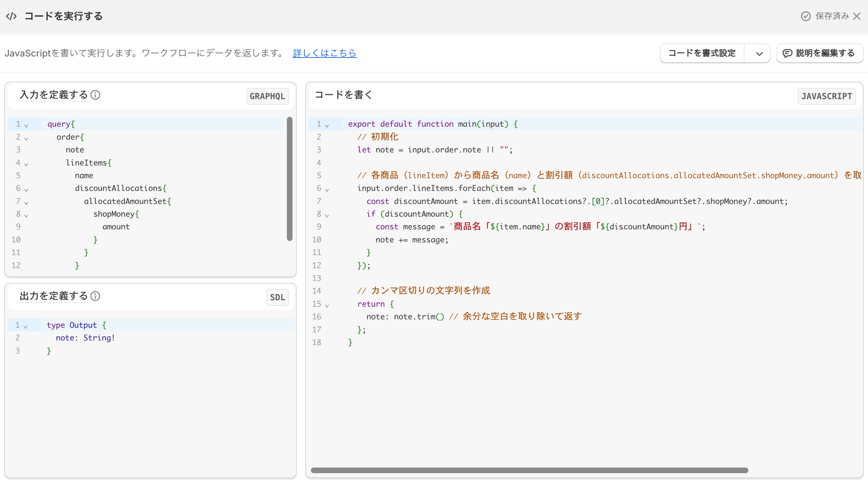Click the saved checkmark status icon
868x482 pixels.
click(806, 16)
